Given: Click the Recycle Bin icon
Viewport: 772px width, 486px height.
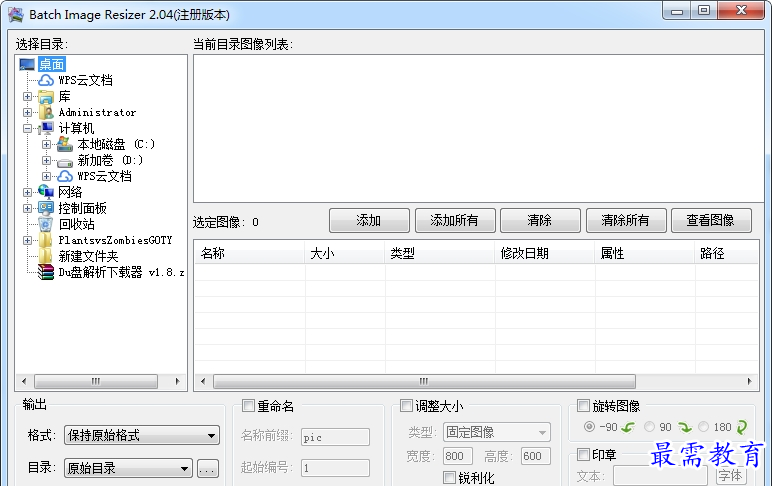Looking at the screenshot, I should point(46,224).
